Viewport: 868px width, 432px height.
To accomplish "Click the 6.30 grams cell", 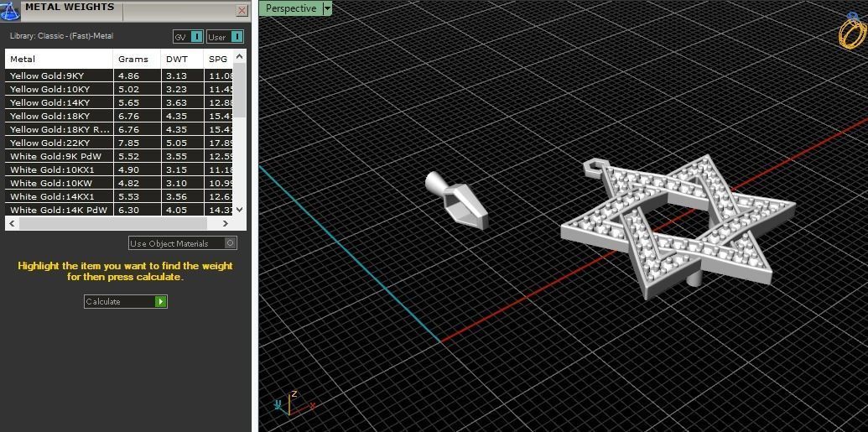I will coord(137,210).
